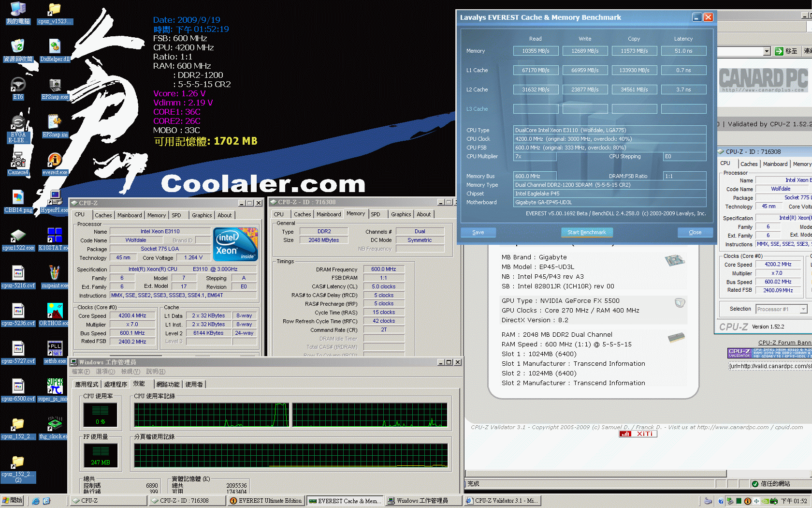Switch to 處理程序 tab in Task Manager
The height and width of the screenshot is (508, 812).
[116, 384]
